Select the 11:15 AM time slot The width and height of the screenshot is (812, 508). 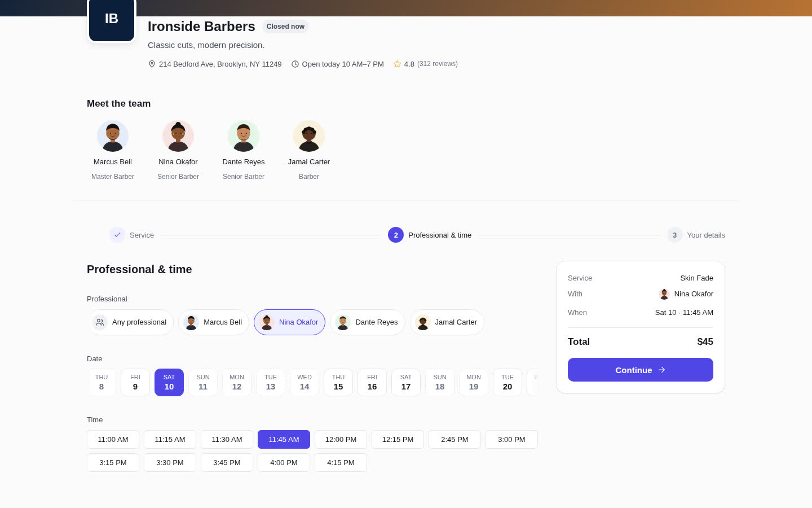pos(170,439)
